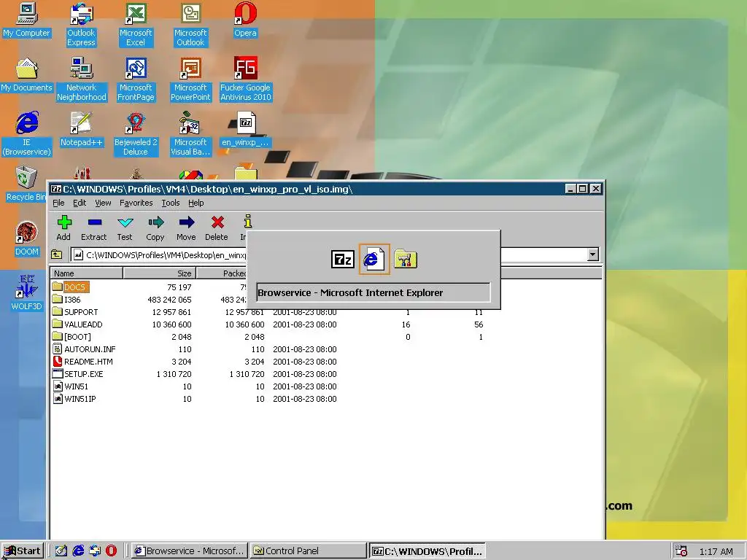Viewport: 747px width, 560px height.
Task: Sort file list by Size column header
Action: 160,273
